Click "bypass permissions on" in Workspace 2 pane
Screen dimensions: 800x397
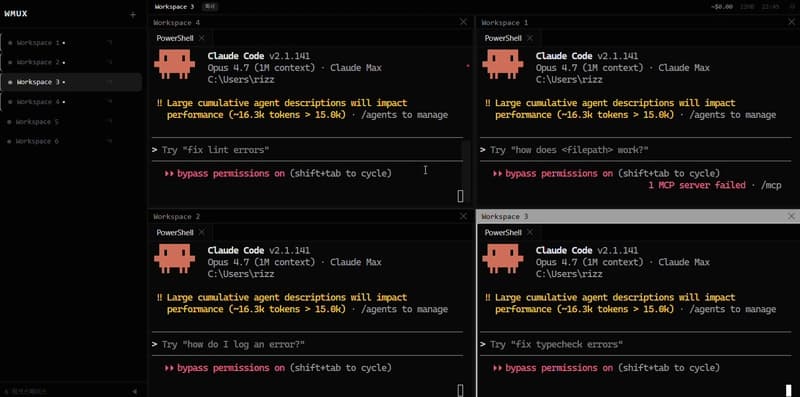click(231, 368)
